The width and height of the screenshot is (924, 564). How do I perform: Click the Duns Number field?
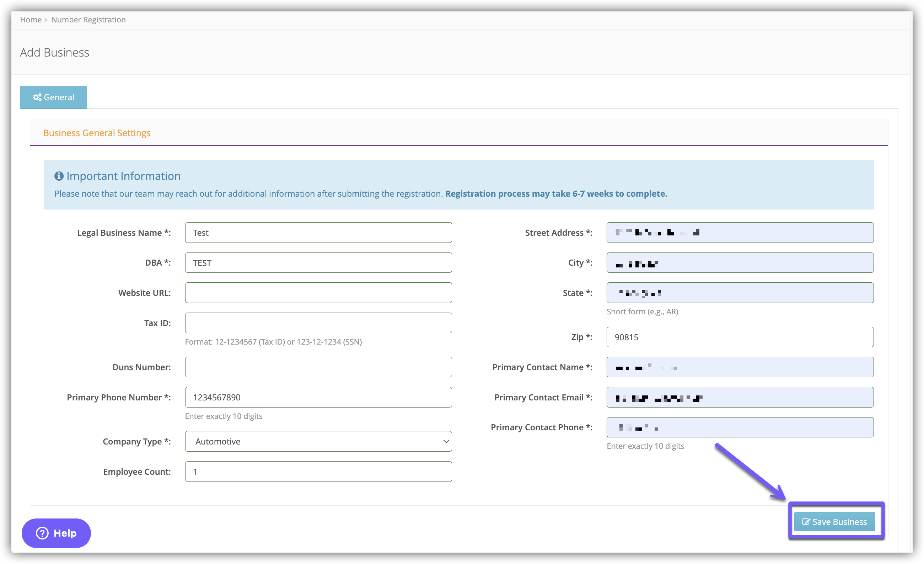click(x=318, y=367)
